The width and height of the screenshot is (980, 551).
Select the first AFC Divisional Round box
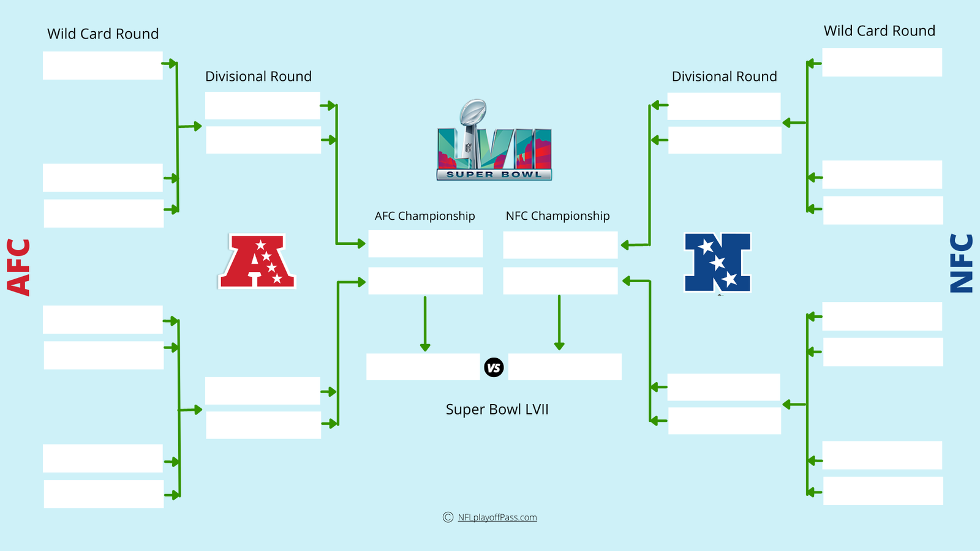[x=263, y=105]
